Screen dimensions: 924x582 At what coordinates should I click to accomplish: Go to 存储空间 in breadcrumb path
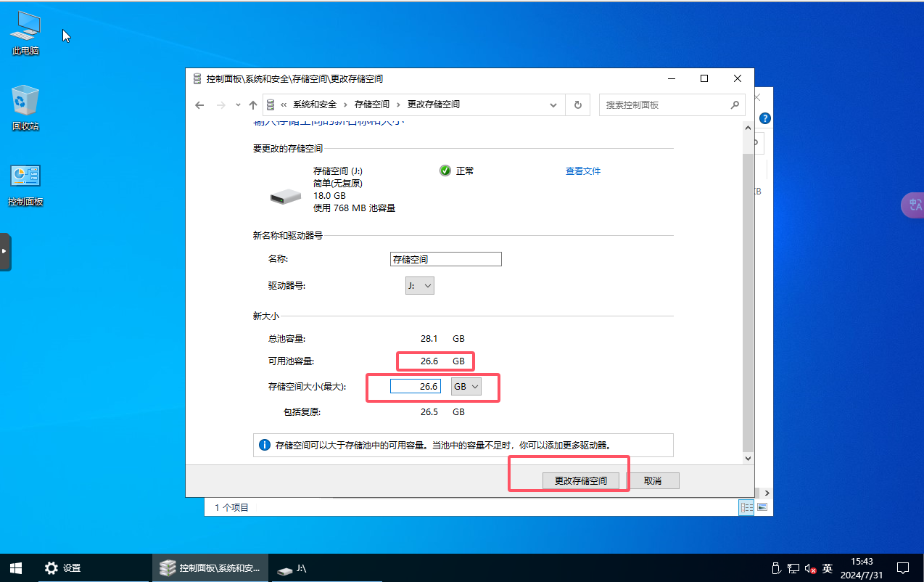pos(371,104)
